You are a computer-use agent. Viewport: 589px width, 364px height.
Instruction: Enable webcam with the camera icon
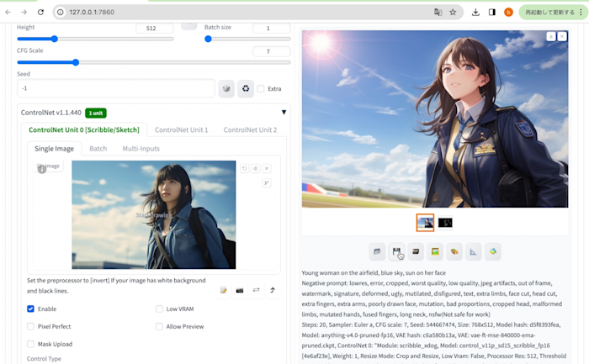click(x=240, y=290)
